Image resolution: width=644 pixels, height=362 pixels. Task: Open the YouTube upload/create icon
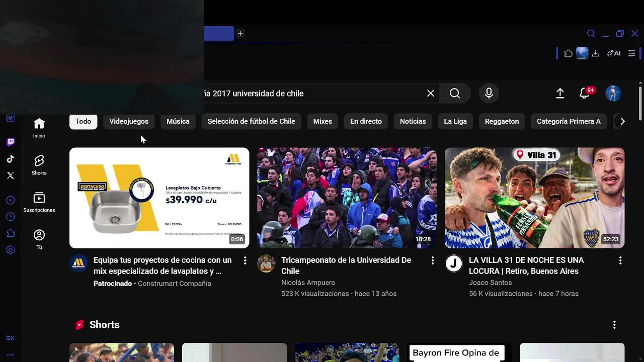click(x=560, y=94)
